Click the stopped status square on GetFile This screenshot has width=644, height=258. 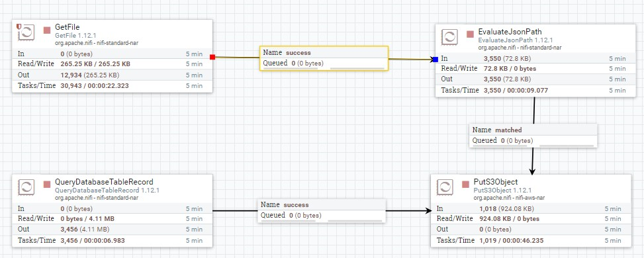(47, 30)
